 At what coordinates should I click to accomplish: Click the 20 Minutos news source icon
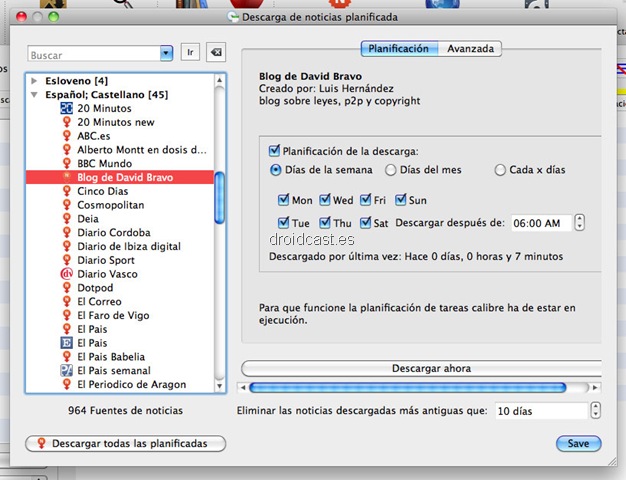[x=66, y=108]
